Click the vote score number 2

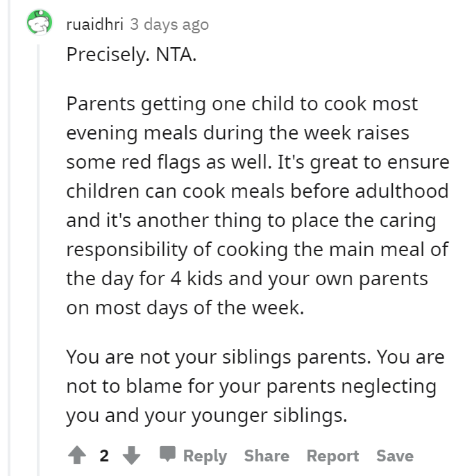tap(104, 456)
